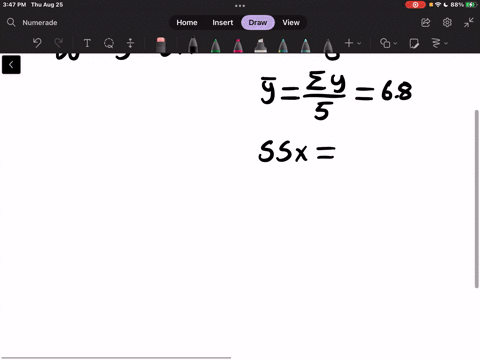Open the Numerade notebook title
Screen dimensions: 480x360
coord(40,23)
